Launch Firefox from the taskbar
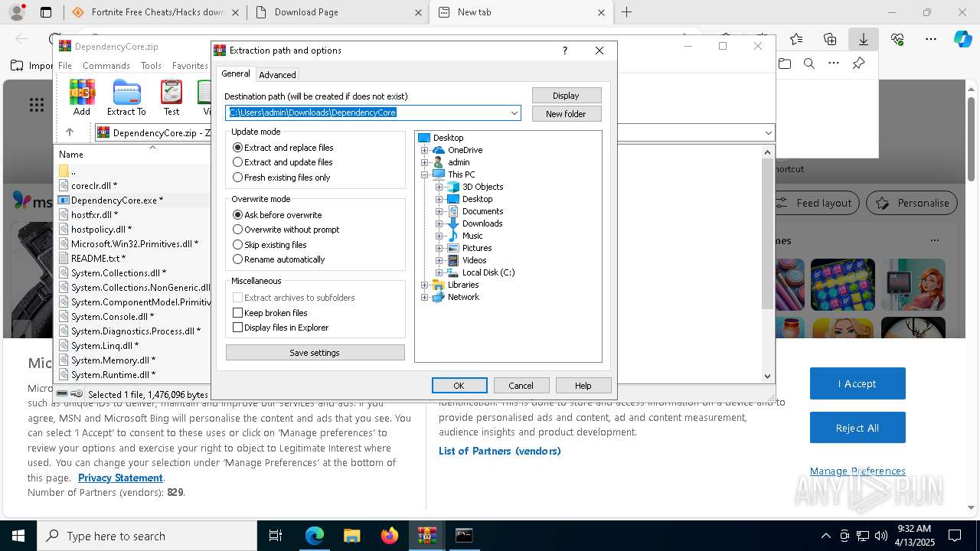The image size is (980, 551). [389, 536]
